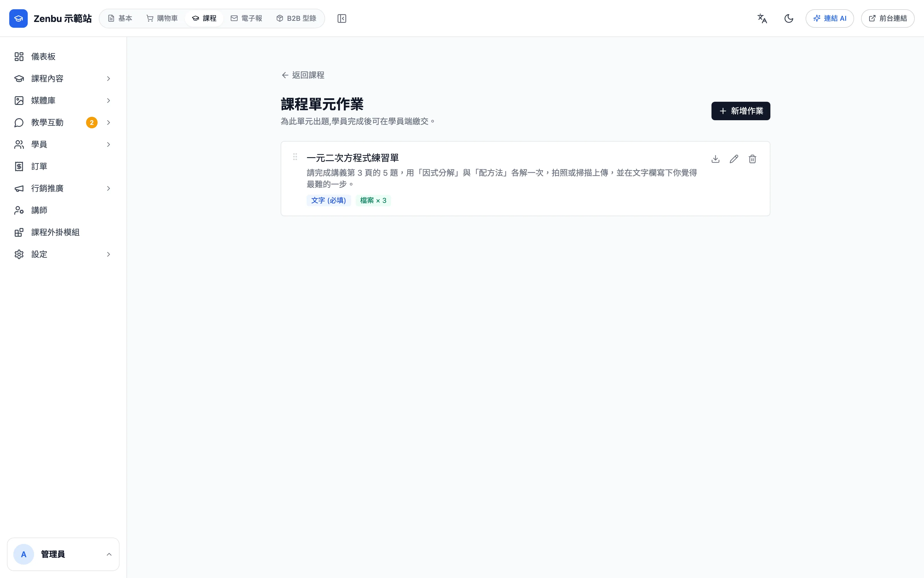This screenshot has height=578, width=924.
Task: Expand the 課程內容 chevron
Action: point(109,78)
